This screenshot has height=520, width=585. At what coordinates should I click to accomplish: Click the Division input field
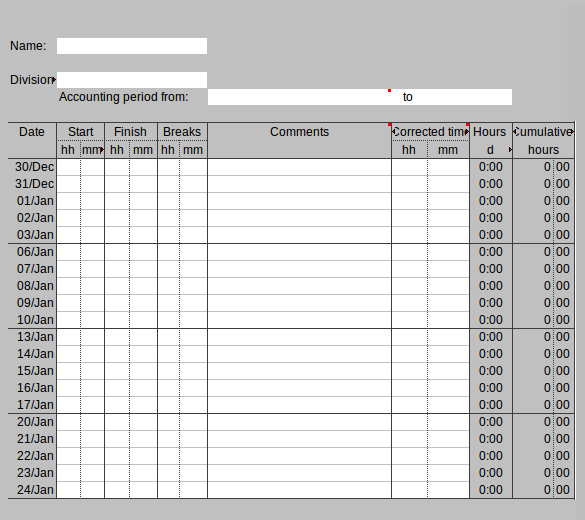coord(132,80)
